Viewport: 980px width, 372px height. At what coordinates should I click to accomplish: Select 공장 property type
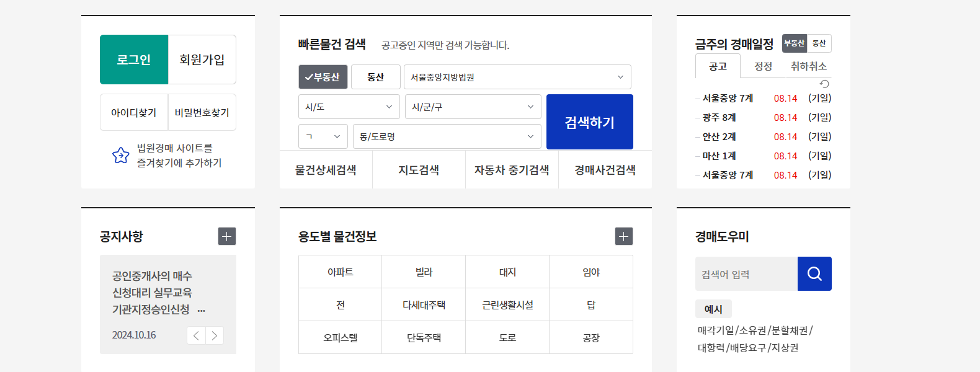coord(591,337)
